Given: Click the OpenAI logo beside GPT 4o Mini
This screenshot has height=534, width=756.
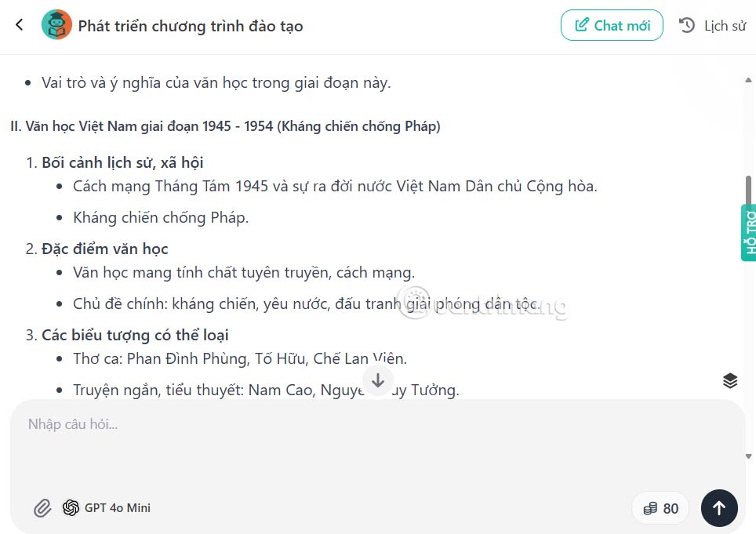Looking at the screenshot, I should [71, 507].
